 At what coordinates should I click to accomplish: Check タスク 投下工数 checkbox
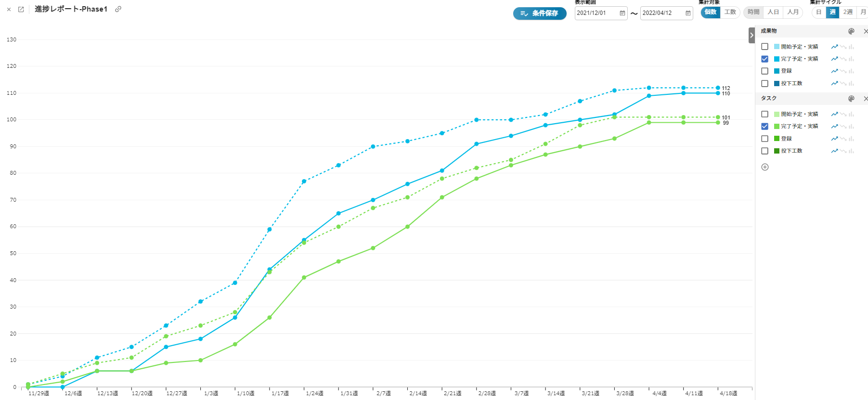(x=764, y=151)
